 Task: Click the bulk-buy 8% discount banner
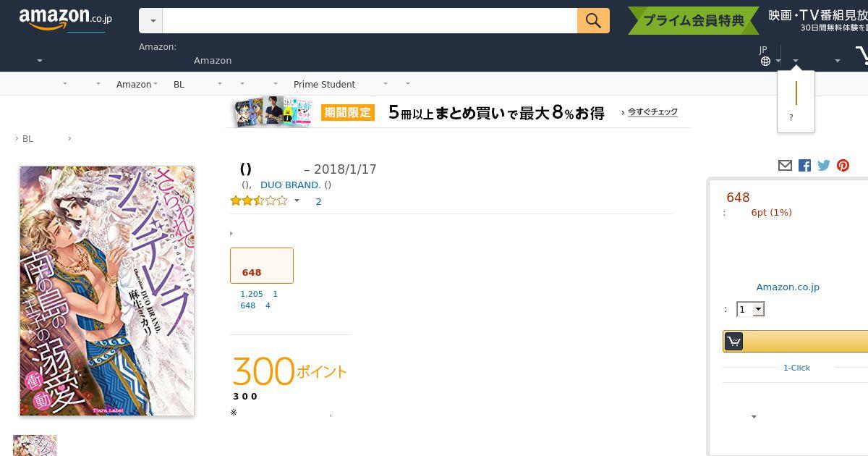(x=459, y=112)
